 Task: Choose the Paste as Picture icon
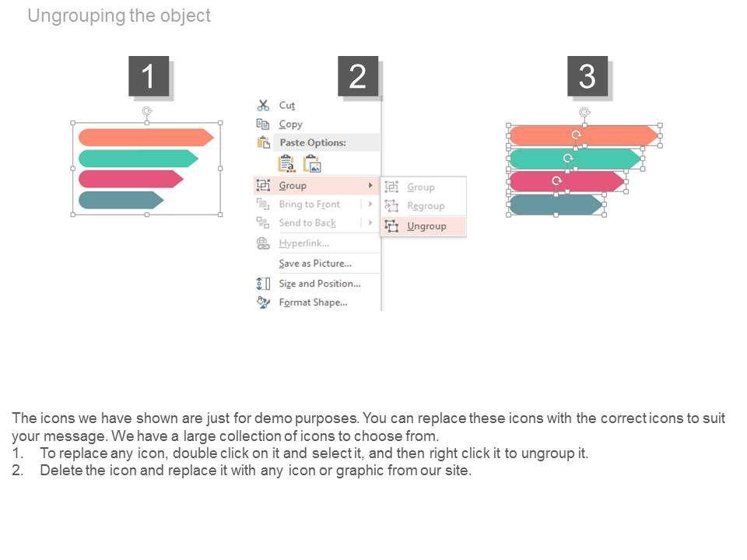[312, 163]
